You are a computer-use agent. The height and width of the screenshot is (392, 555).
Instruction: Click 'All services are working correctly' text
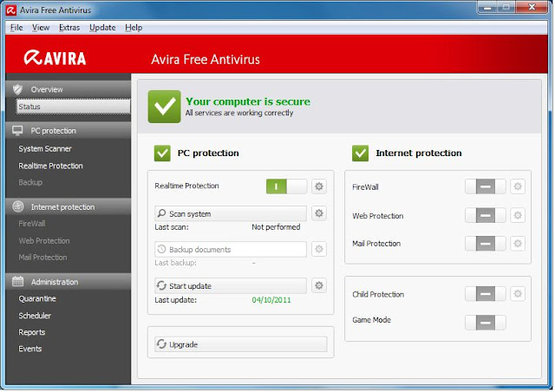(239, 113)
